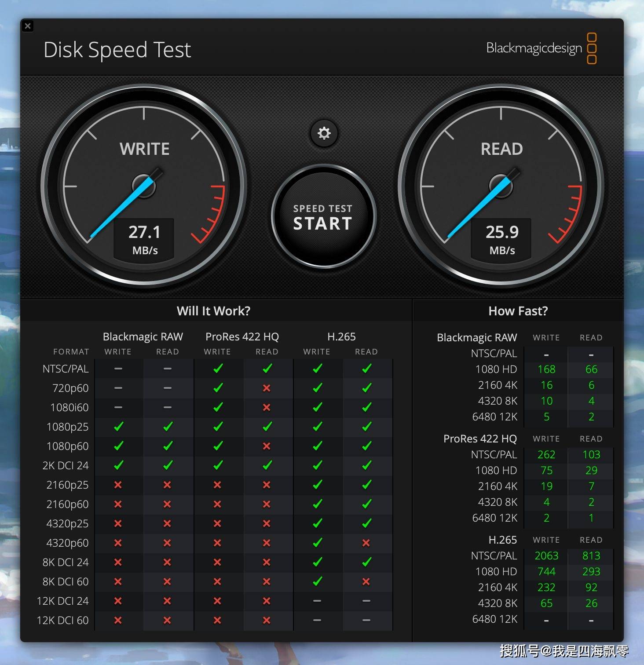This screenshot has height=665, width=644.
Task: Click the Blackmagicdesign orange squares logo
Action: [592, 48]
